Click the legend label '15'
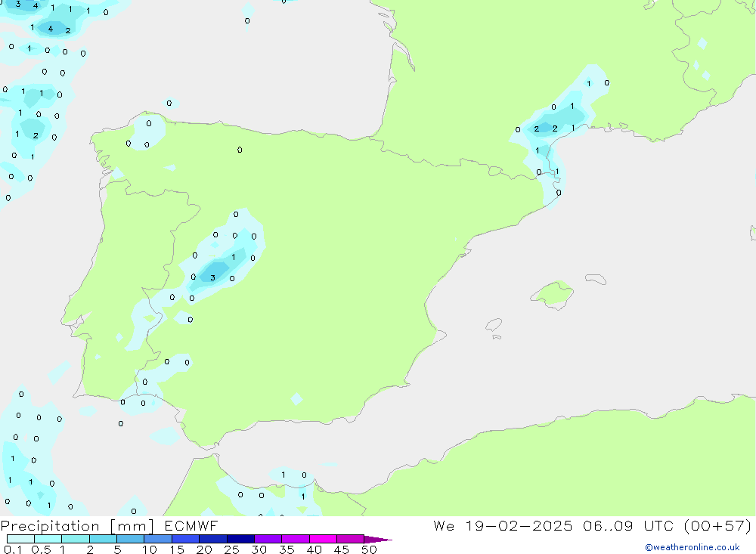The image size is (756, 554). (x=177, y=549)
